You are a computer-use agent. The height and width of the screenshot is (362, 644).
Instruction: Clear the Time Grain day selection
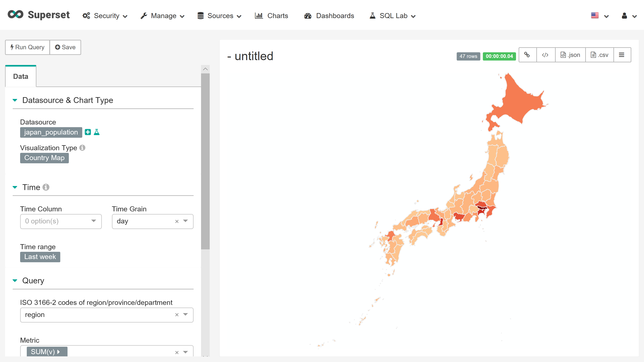[177, 221]
